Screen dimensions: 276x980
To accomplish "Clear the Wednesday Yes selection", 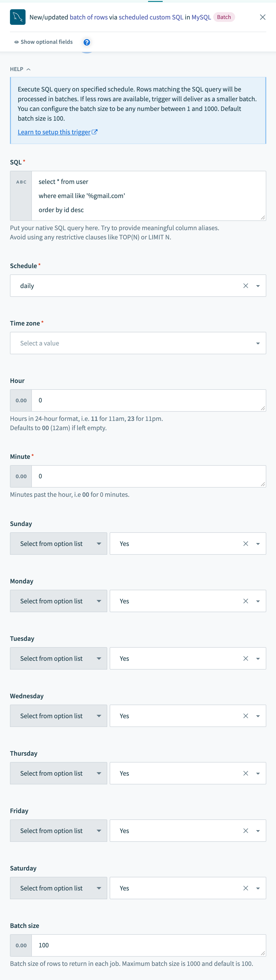I will [x=246, y=716].
